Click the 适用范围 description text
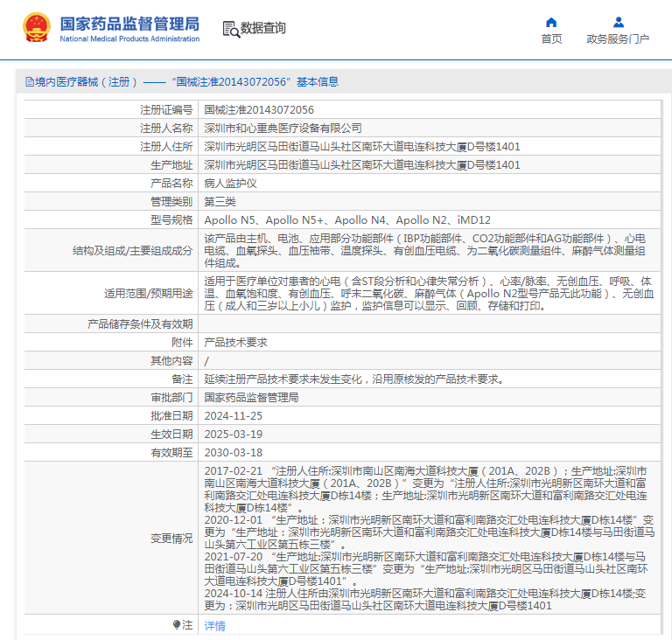The height and width of the screenshot is (640, 672). 429,294
